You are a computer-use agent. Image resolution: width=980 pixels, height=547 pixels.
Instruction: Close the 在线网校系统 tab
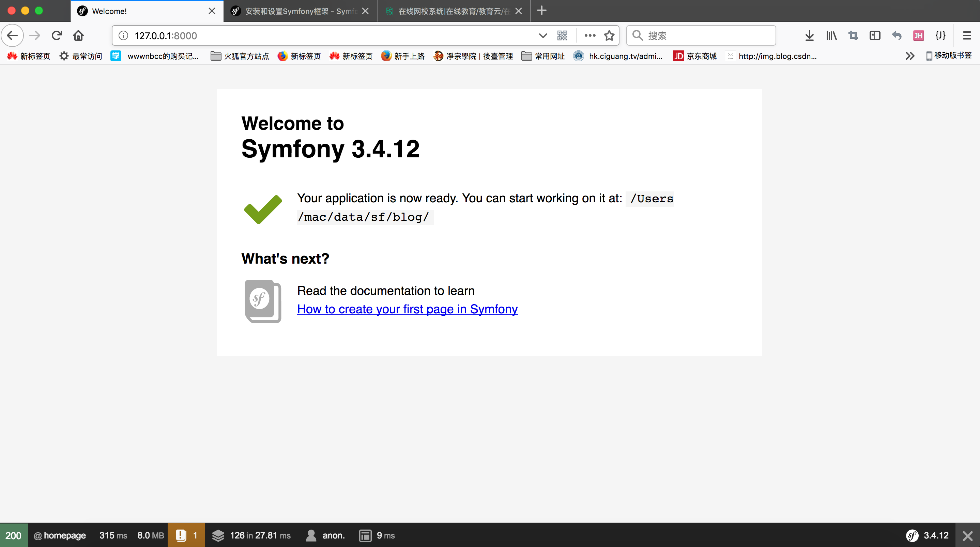(519, 11)
